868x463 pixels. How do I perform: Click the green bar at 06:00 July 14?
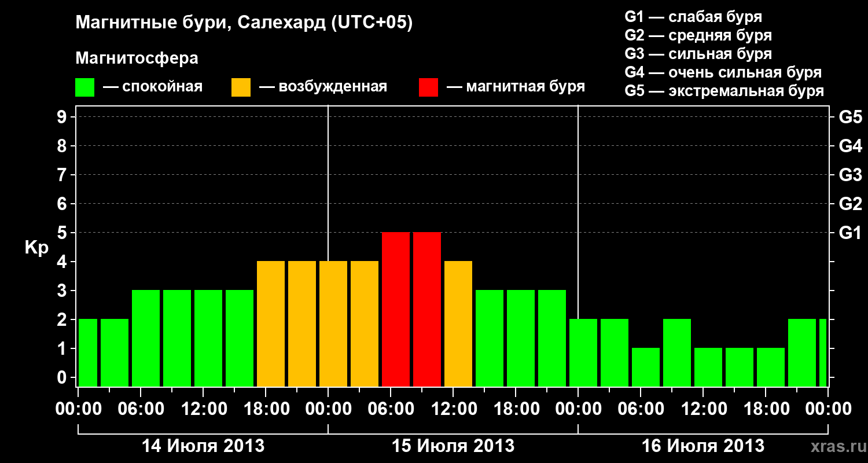tap(146, 338)
